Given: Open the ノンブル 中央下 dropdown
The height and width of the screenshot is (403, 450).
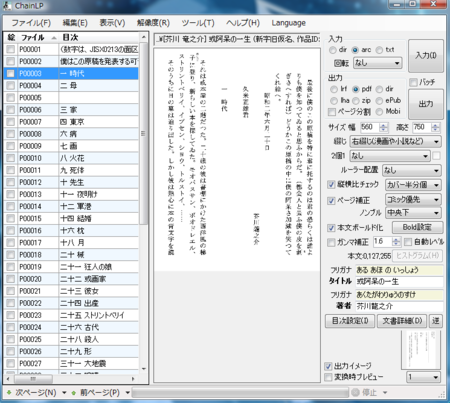Looking at the screenshot, I should 413,213.
